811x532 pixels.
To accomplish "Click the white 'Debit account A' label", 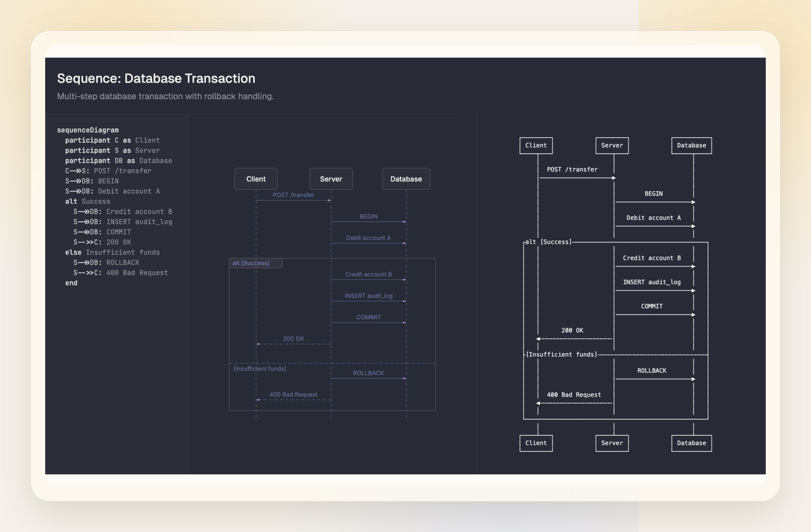I will point(653,218).
